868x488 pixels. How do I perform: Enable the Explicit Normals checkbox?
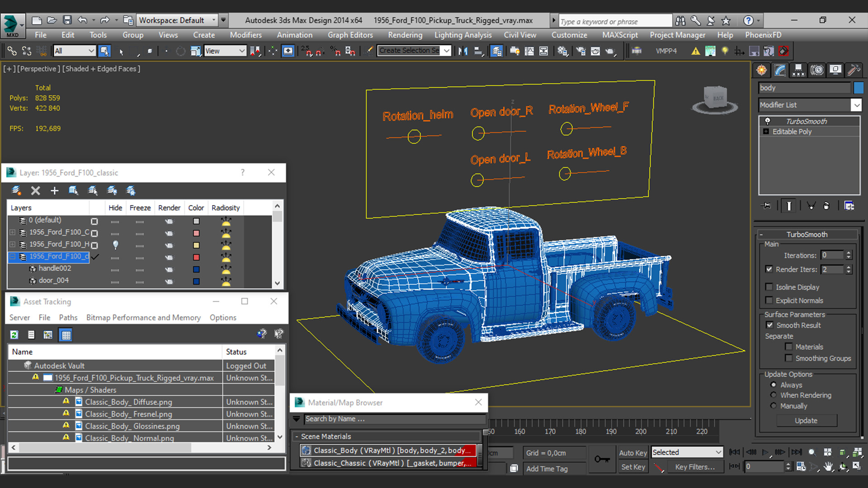coord(769,300)
